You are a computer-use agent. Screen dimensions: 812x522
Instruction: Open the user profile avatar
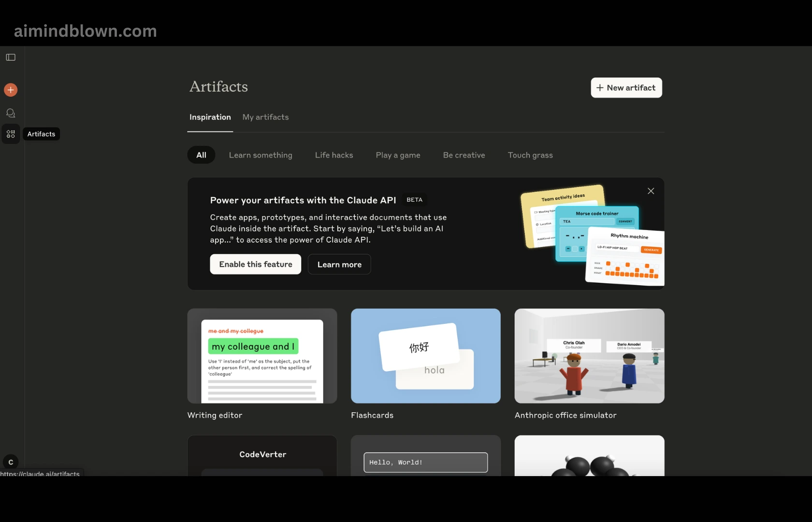click(11, 462)
